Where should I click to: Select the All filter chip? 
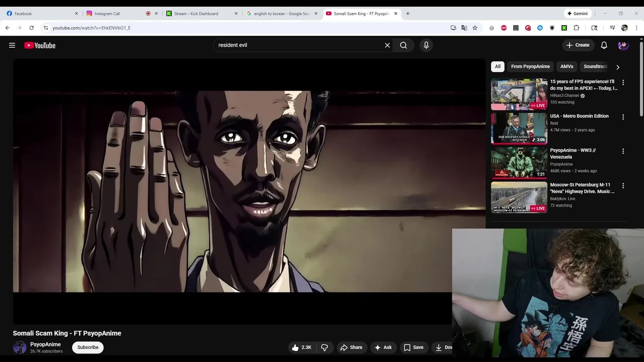click(498, 66)
